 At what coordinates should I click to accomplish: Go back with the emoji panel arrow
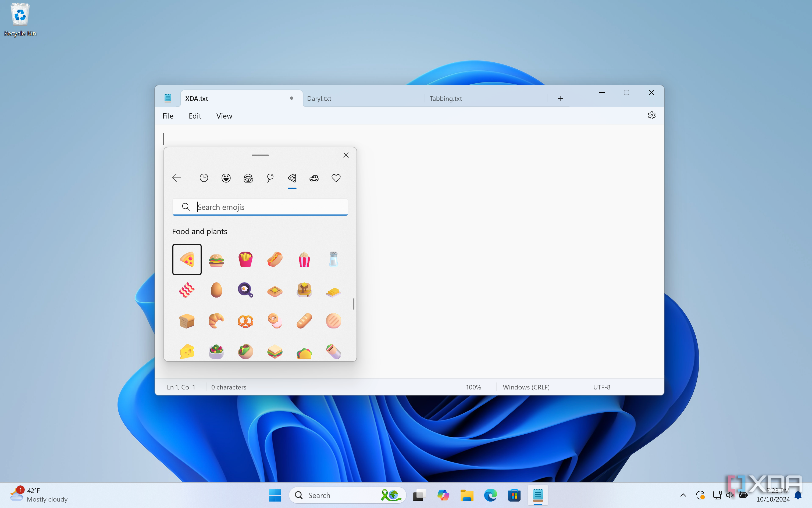(176, 178)
